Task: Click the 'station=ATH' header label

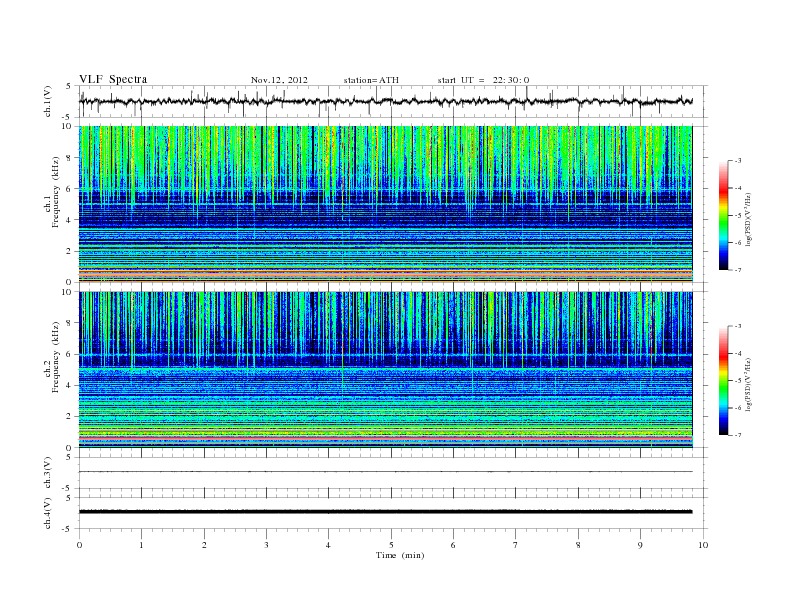Action: 371,80
